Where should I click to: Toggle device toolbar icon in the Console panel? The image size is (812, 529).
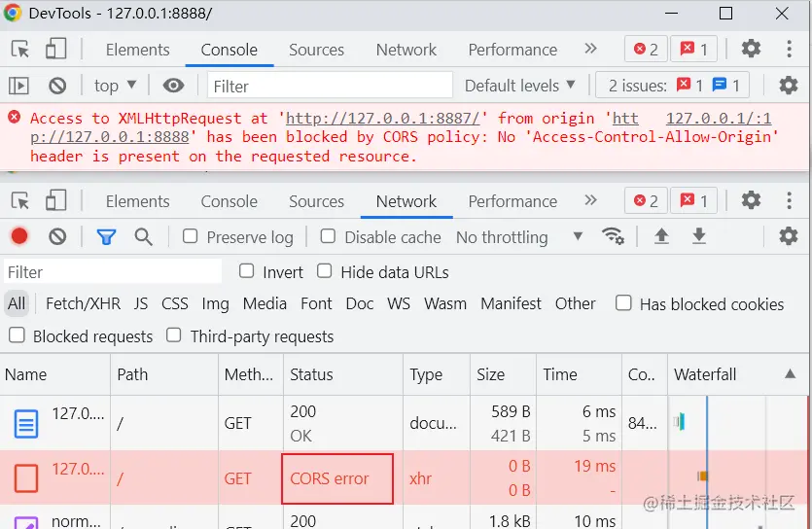coord(56,50)
